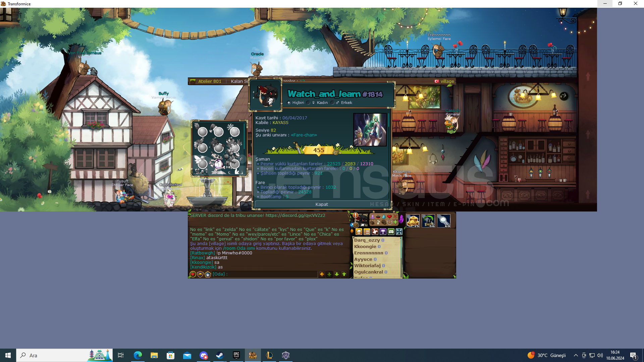Open Windows Start menu
Viewport: 644px width, 362px height.
tap(8, 355)
